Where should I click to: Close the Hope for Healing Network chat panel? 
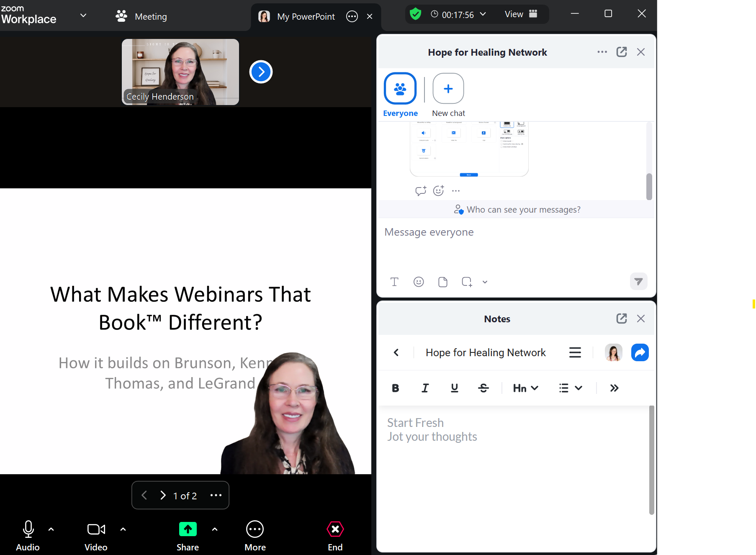[641, 52]
